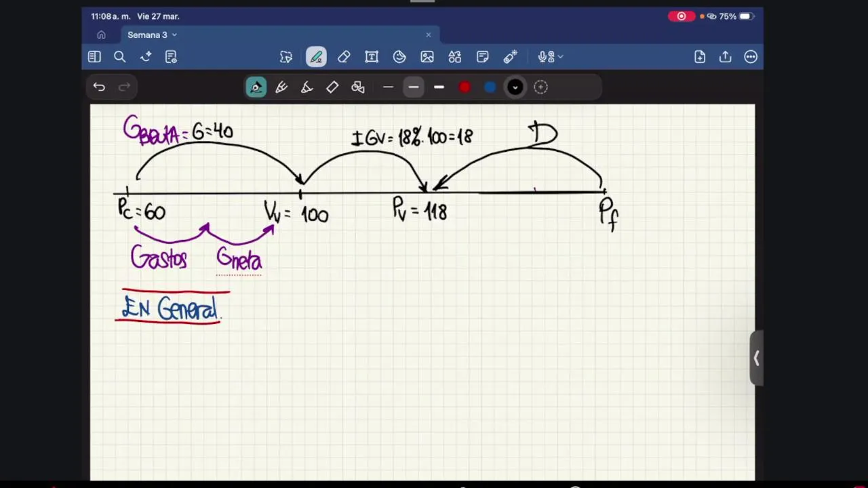This screenshot has width=868, height=488.
Task: Open the AI sparkle tools
Action: (x=146, y=57)
